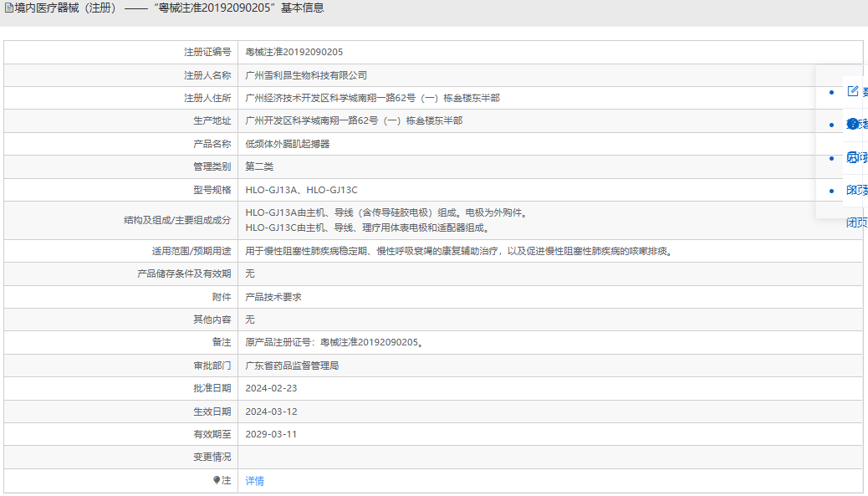
Task: Click the 变更情况 label
Action: [x=212, y=458]
